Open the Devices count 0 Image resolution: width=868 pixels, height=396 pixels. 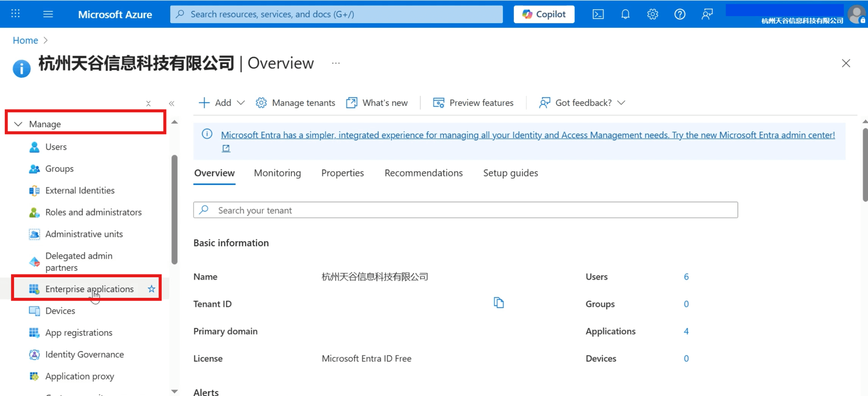(x=686, y=359)
